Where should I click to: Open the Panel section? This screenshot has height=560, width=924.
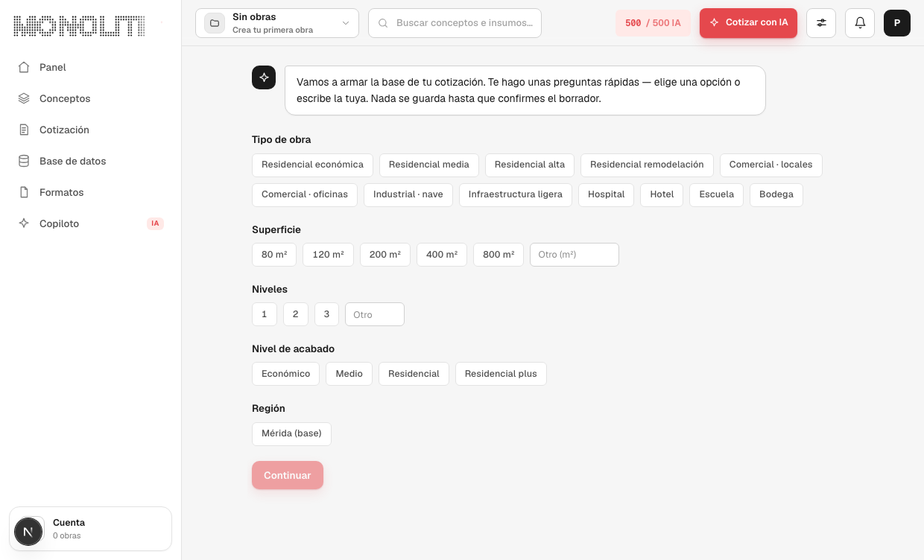tap(90, 67)
